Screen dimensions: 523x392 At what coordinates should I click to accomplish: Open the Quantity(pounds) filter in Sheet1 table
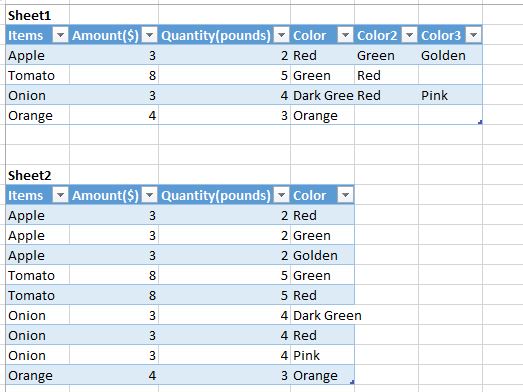tap(282, 35)
